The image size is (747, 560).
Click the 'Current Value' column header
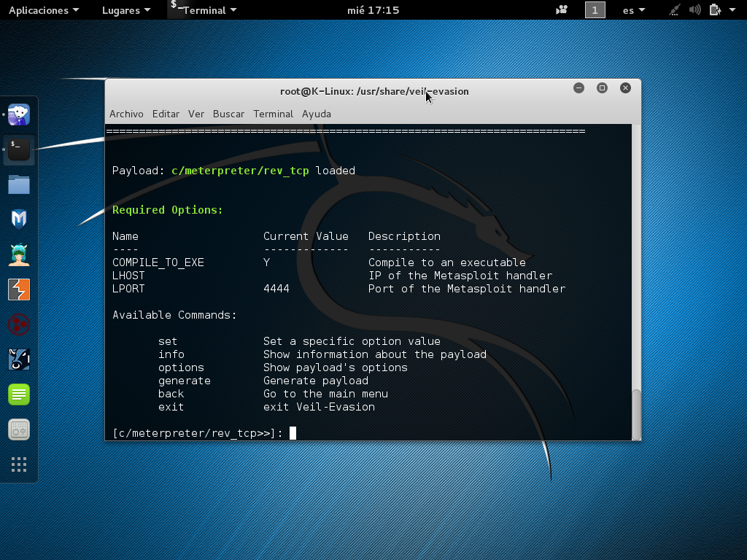coord(306,236)
